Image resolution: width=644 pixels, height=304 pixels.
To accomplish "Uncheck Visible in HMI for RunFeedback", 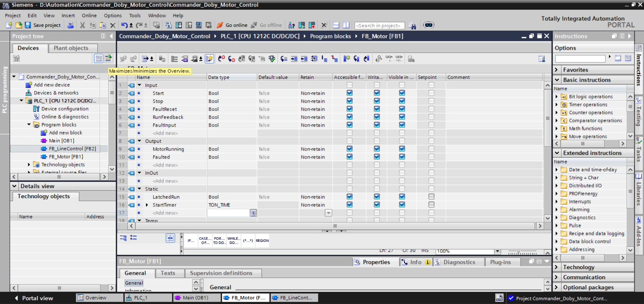I will pos(402,117).
